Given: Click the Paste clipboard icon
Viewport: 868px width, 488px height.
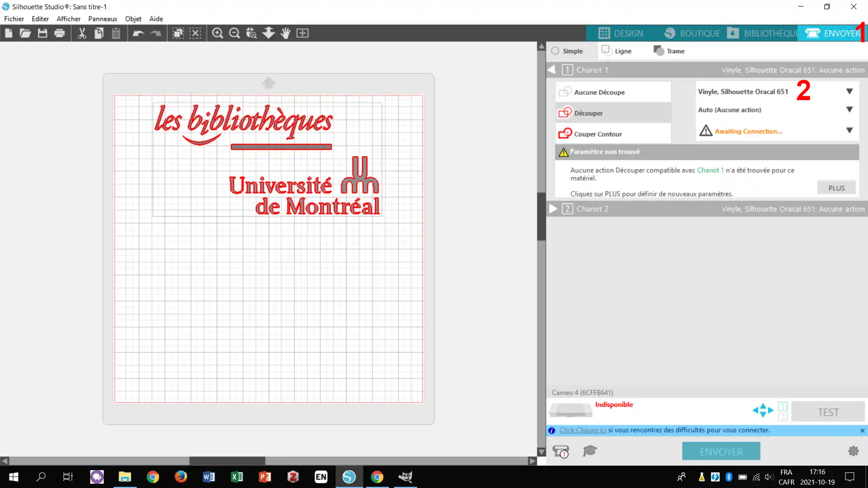Looking at the screenshot, I should coord(116,33).
